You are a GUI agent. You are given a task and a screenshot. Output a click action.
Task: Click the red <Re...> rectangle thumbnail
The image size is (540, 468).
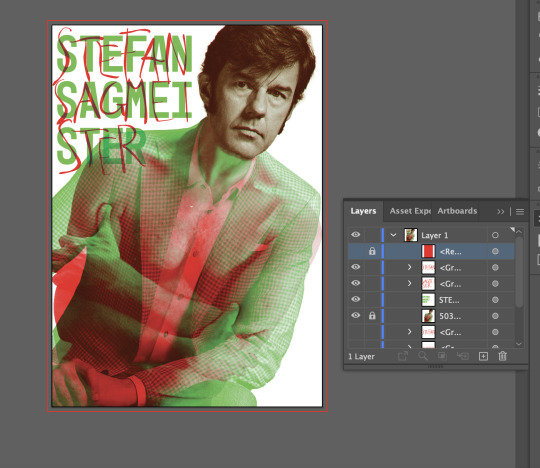(x=428, y=251)
